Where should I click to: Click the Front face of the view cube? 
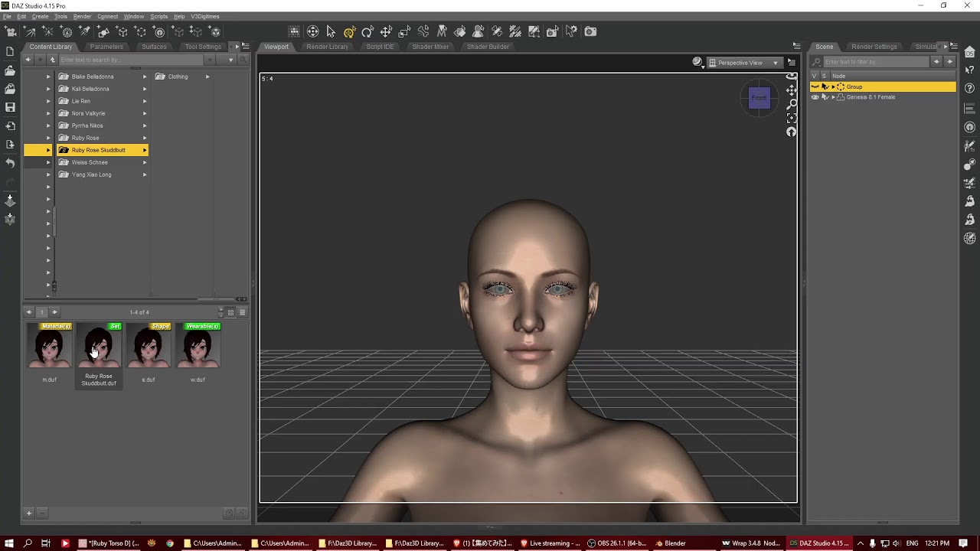pos(759,98)
